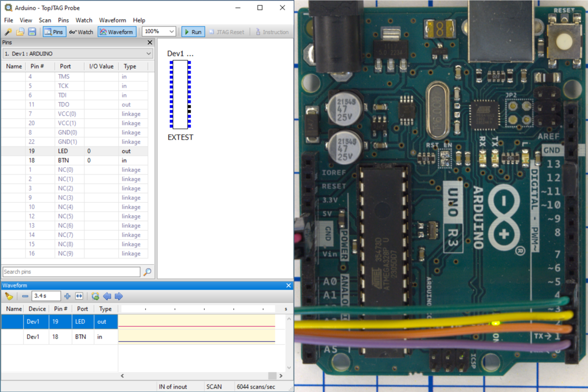Select the BTN row in Waveform list
588x392 pixels.
pyautogui.click(x=59, y=337)
